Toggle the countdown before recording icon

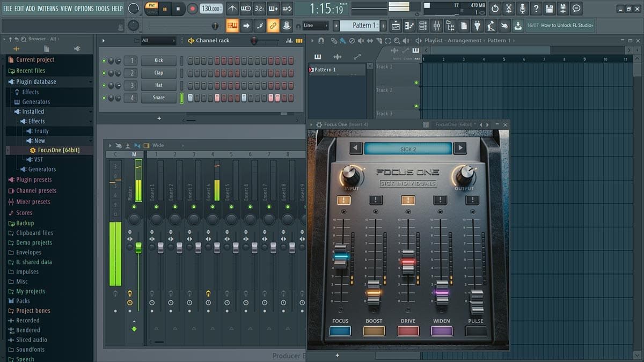[x=259, y=9]
